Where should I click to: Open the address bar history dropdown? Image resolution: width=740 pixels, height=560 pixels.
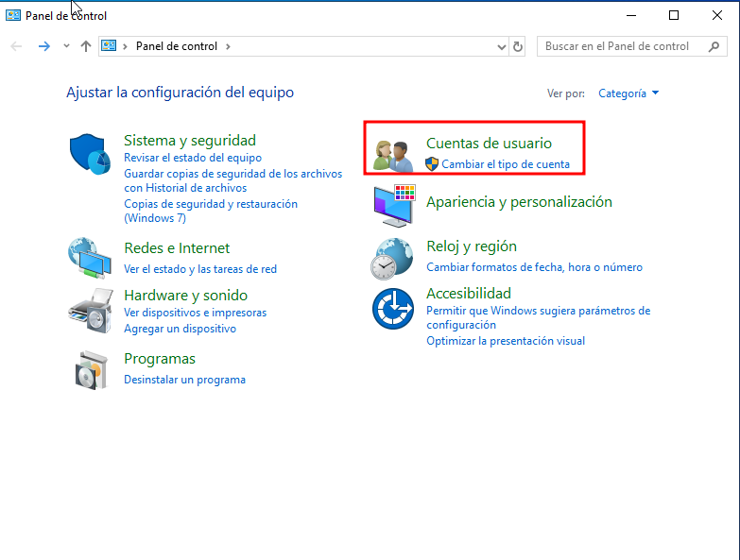point(502,46)
